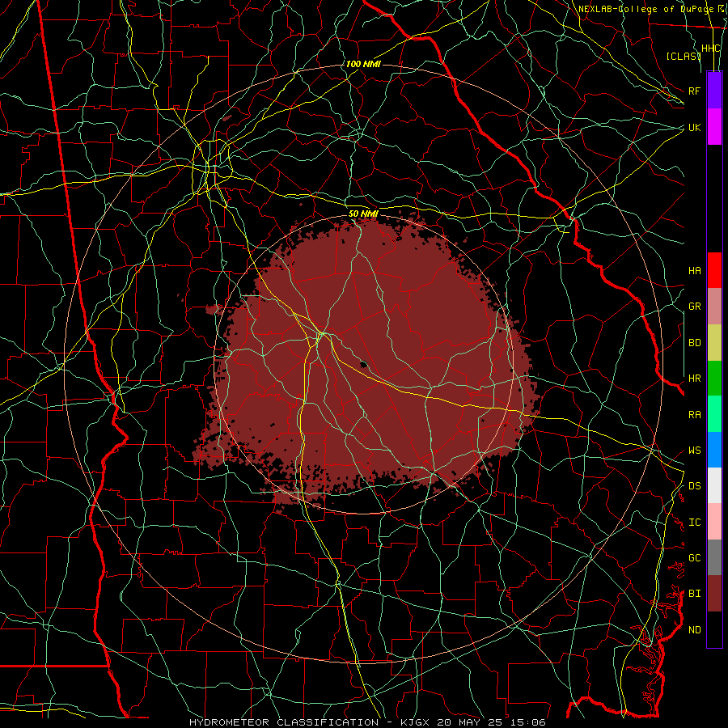Click the 'HYDROMETEOR CLASSIFICATION' title text
The height and width of the screenshot is (728, 728).
click(284, 722)
